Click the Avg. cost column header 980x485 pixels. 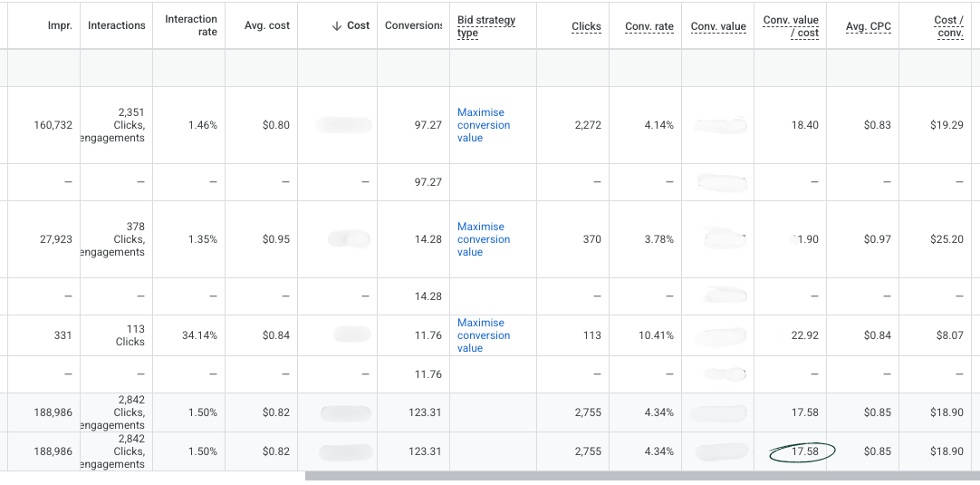(x=267, y=25)
